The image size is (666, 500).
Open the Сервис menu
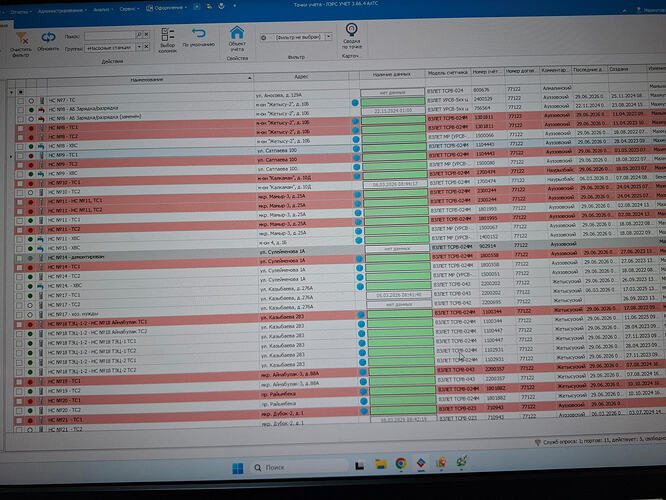tap(127, 9)
